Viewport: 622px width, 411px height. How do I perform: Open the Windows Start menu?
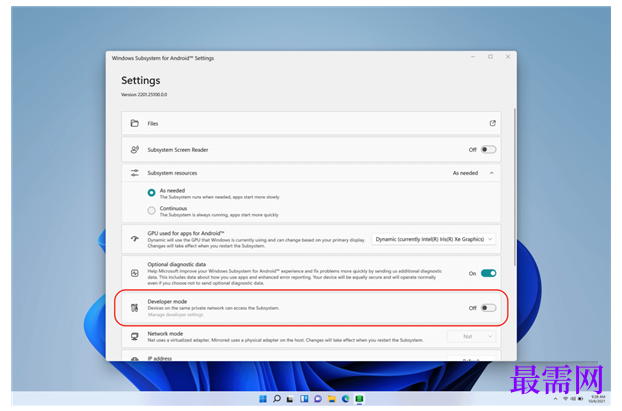pyautogui.click(x=263, y=399)
